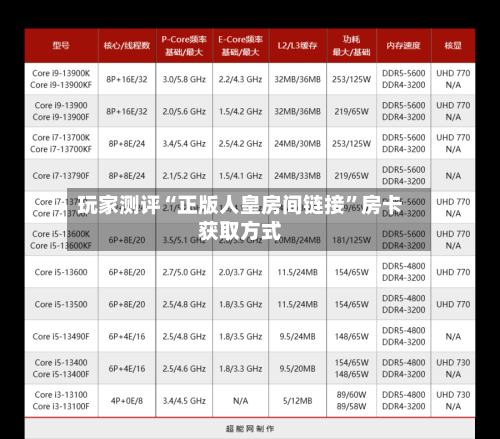
Task: Click N/A E-Core cell in i3-13100 row
Action: [240, 401]
